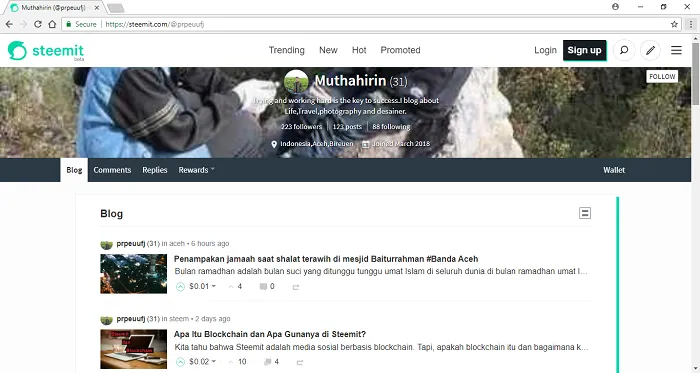
Task: Click prpeuufj author name on aceh post
Action: [131, 244]
